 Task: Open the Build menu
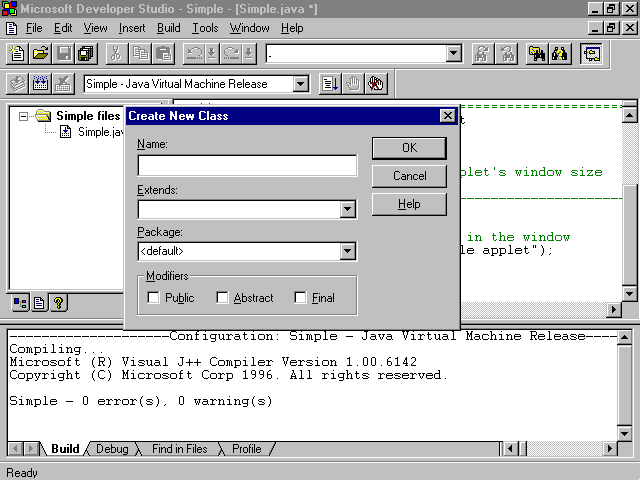168,28
